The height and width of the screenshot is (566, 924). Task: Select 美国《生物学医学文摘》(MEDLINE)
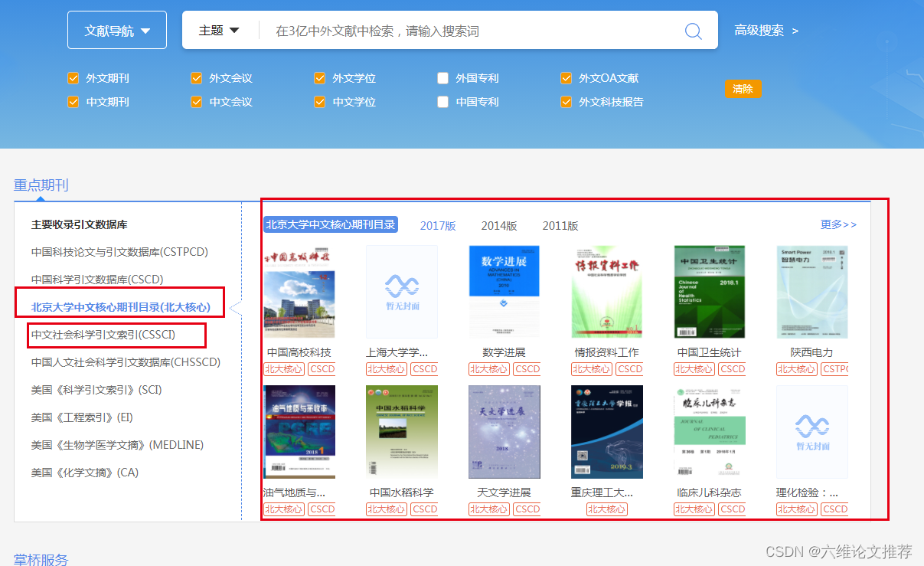click(x=117, y=445)
